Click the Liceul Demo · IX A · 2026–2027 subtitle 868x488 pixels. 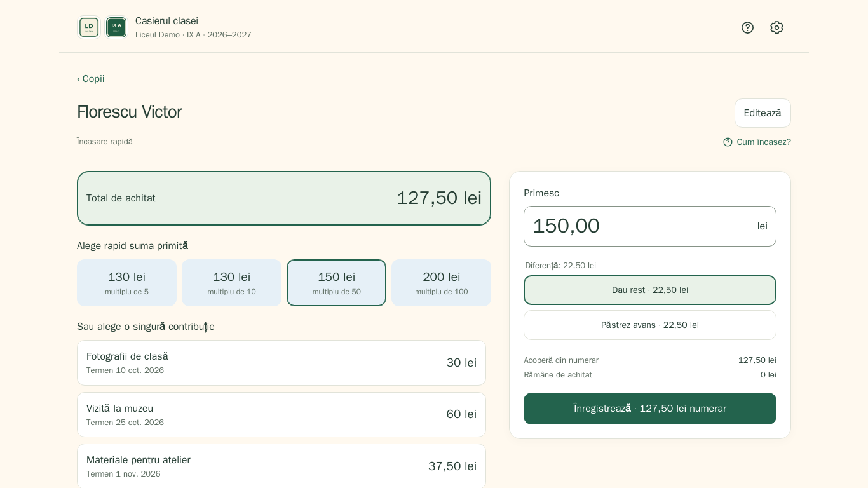(x=193, y=35)
